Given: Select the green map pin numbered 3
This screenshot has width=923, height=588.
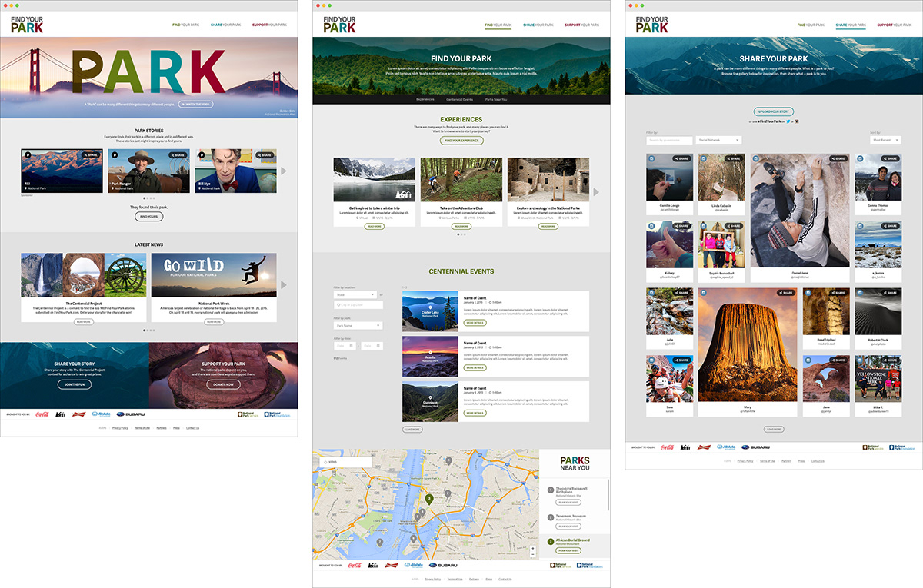Looking at the screenshot, I should [x=429, y=499].
